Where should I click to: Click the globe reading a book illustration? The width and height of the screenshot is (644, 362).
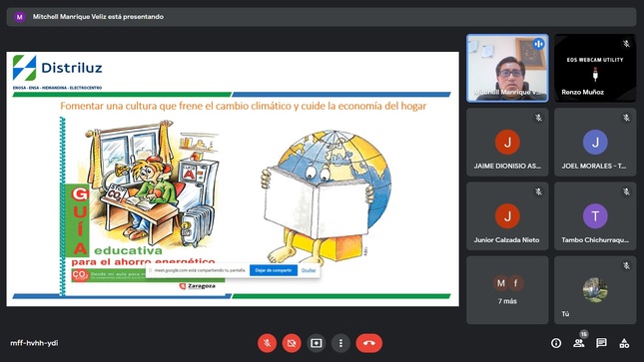tap(326, 196)
